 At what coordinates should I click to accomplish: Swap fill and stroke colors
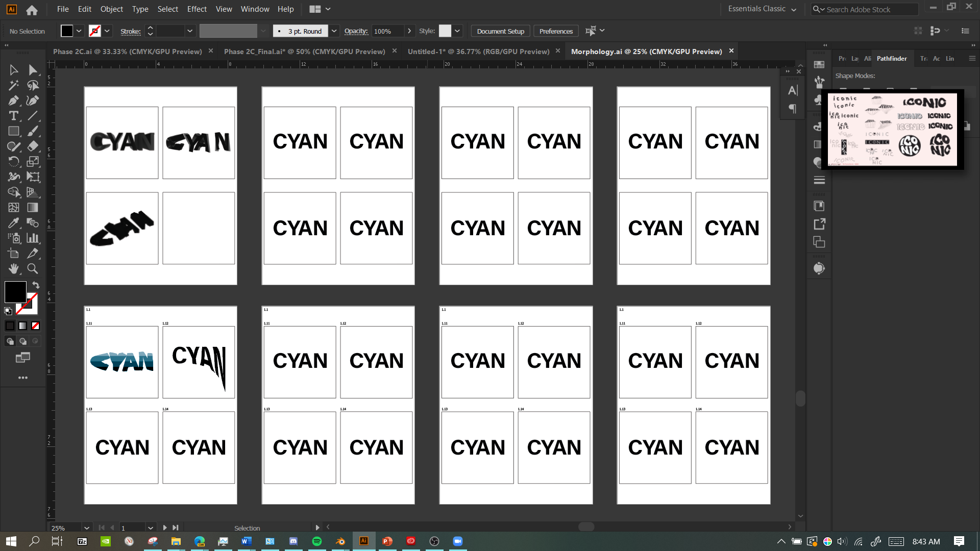[36, 285]
